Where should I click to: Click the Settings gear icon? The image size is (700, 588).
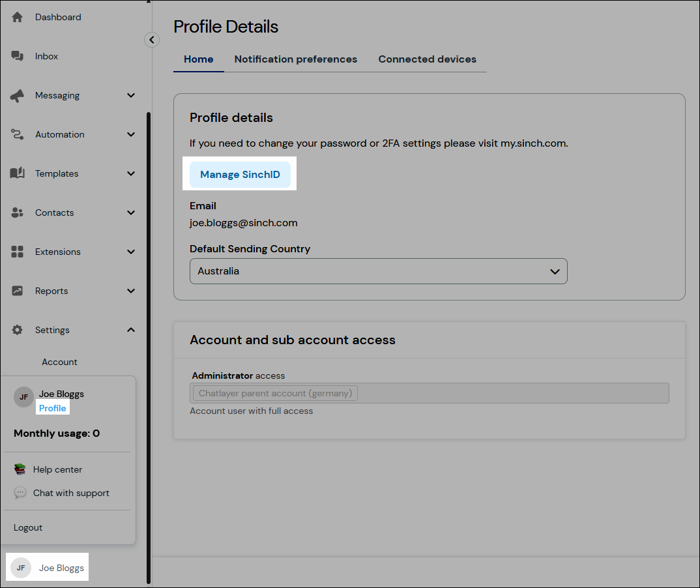pos(18,330)
